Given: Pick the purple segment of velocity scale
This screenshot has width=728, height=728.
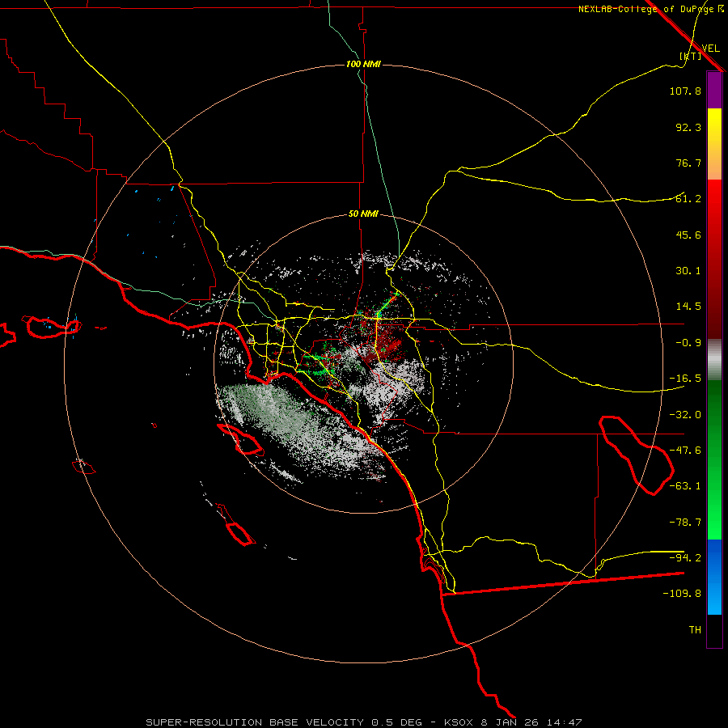Looking at the screenshot, I should click(x=714, y=90).
